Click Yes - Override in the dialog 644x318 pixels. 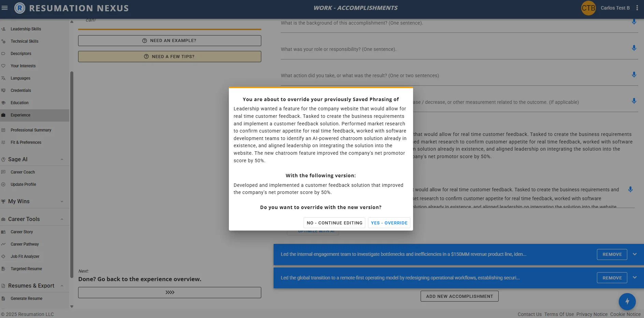coord(389,223)
